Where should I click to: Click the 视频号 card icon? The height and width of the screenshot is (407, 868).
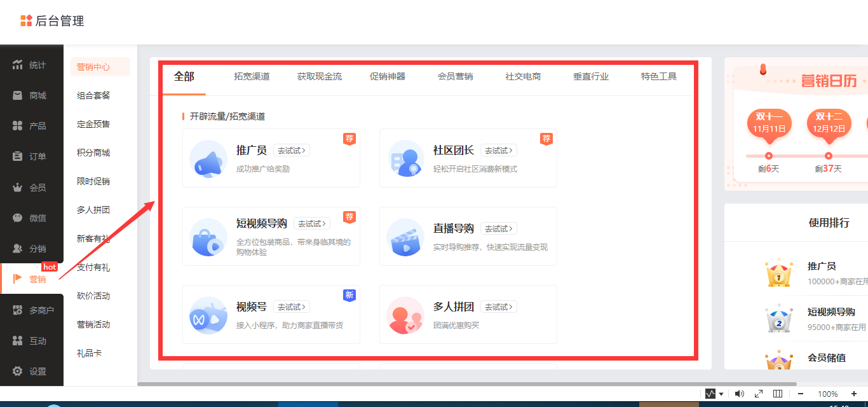coord(208,315)
